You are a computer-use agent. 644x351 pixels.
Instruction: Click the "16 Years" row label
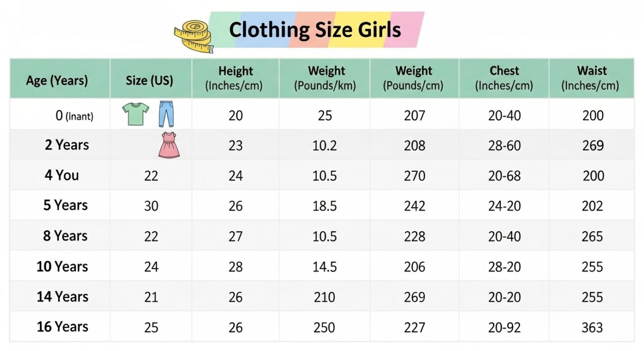pyautogui.click(x=62, y=327)
